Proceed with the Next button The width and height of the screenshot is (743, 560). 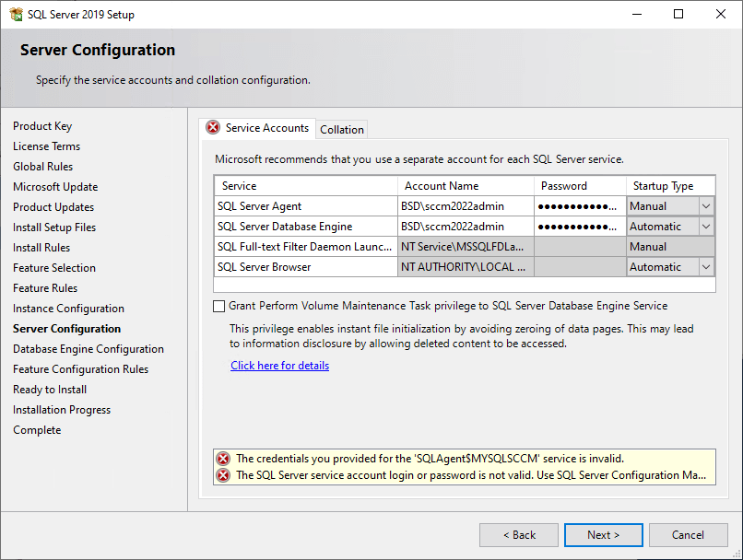tap(603, 535)
